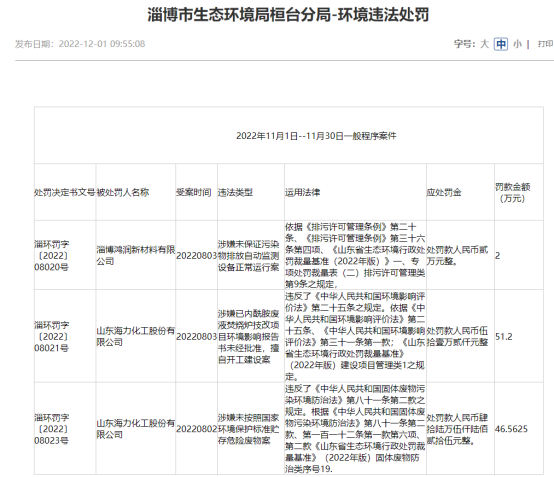554x477 pixels.
Task: Click violation type about 擅自开工建设案
Action: pyautogui.click(x=249, y=336)
